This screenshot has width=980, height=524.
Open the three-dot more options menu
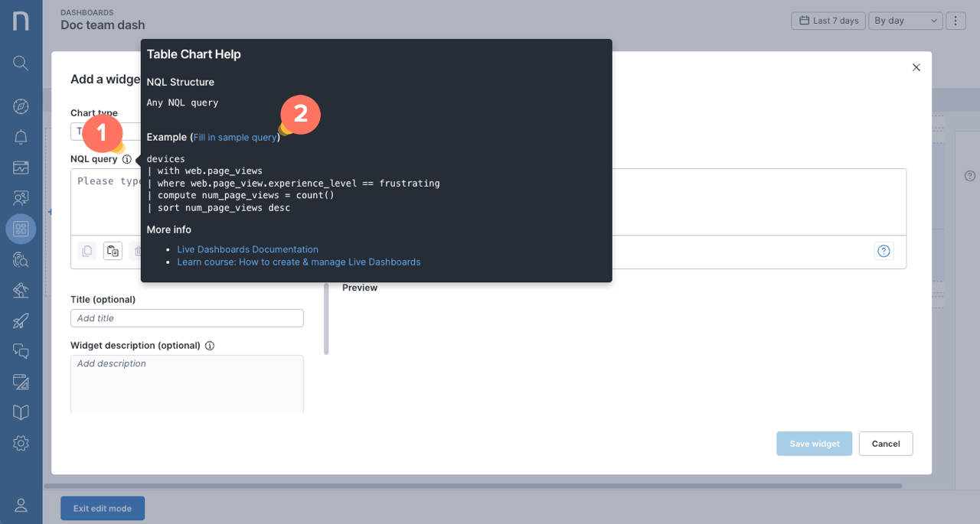point(955,21)
